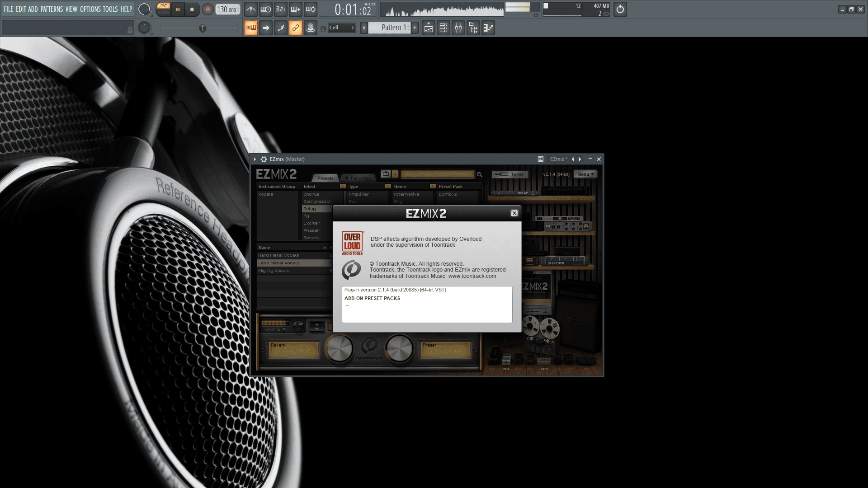
Task: Click the main pitch/swing slider handle
Action: 203,28
